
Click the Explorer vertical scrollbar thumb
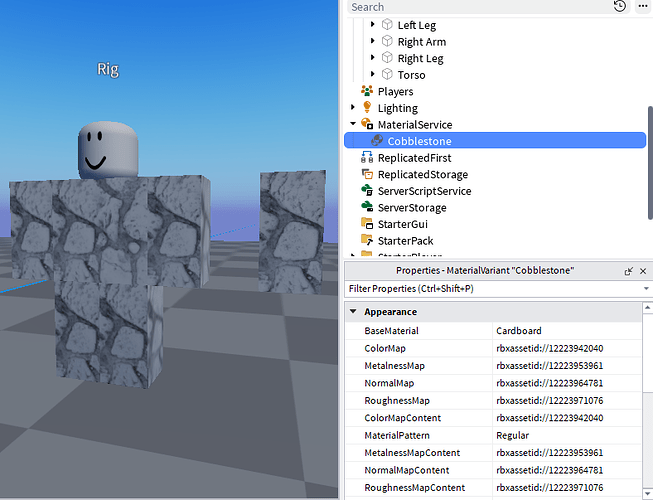tap(650, 162)
